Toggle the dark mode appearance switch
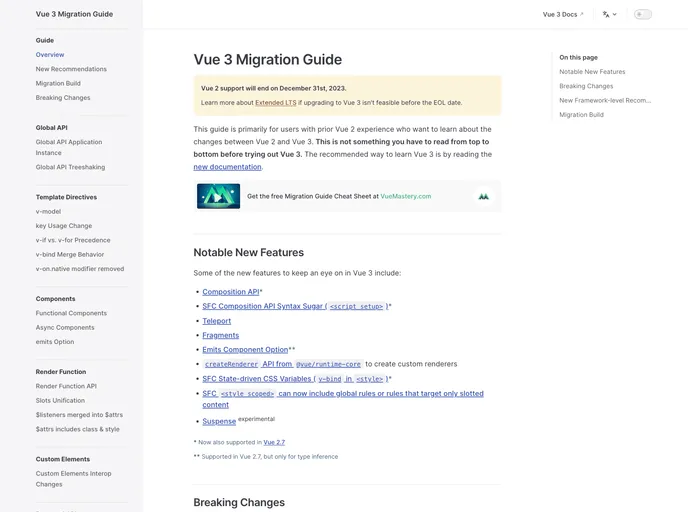The height and width of the screenshot is (512, 688). pos(643,14)
